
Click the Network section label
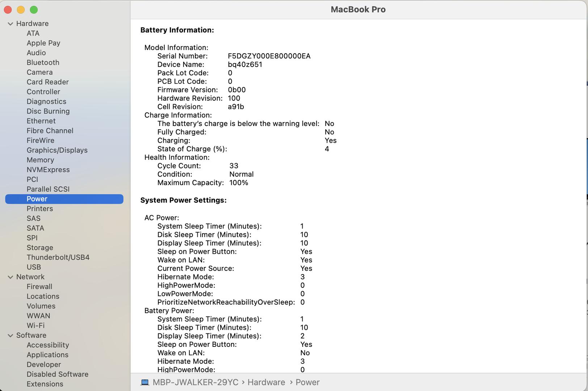[x=30, y=277]
